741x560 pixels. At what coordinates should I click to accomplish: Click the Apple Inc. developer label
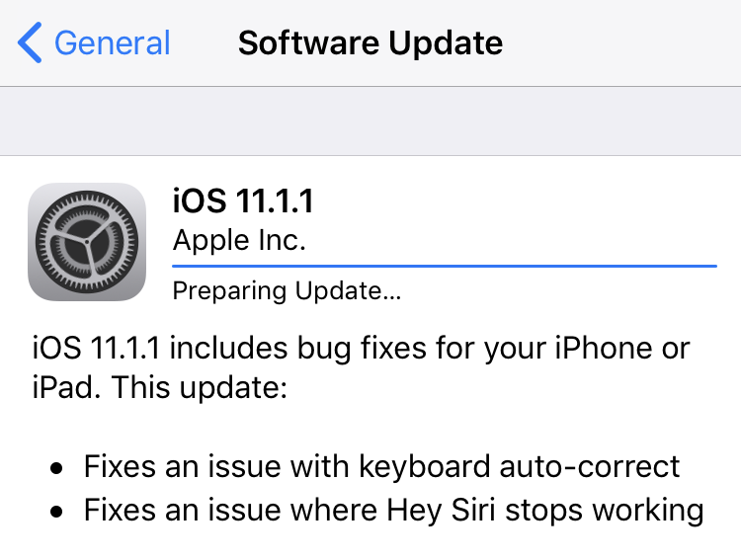pos(238,240)
